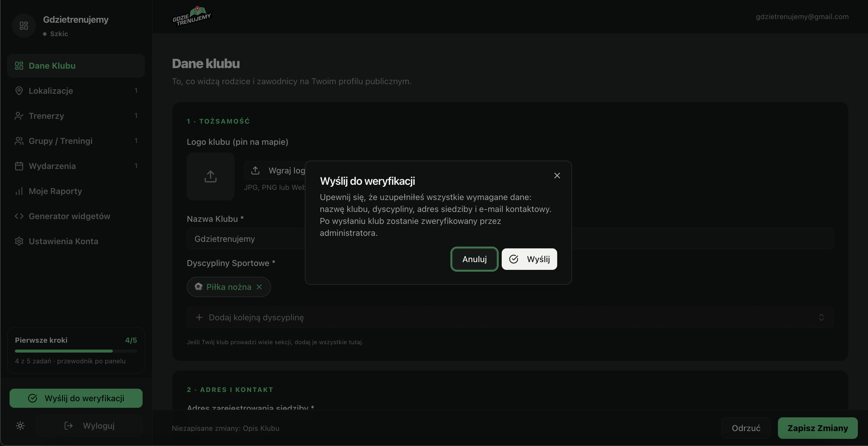Image resolution: width=868 pixels, height=446 pixels.
Task: Click the Moje Raporty chart icon
Action: coord(19,191)
